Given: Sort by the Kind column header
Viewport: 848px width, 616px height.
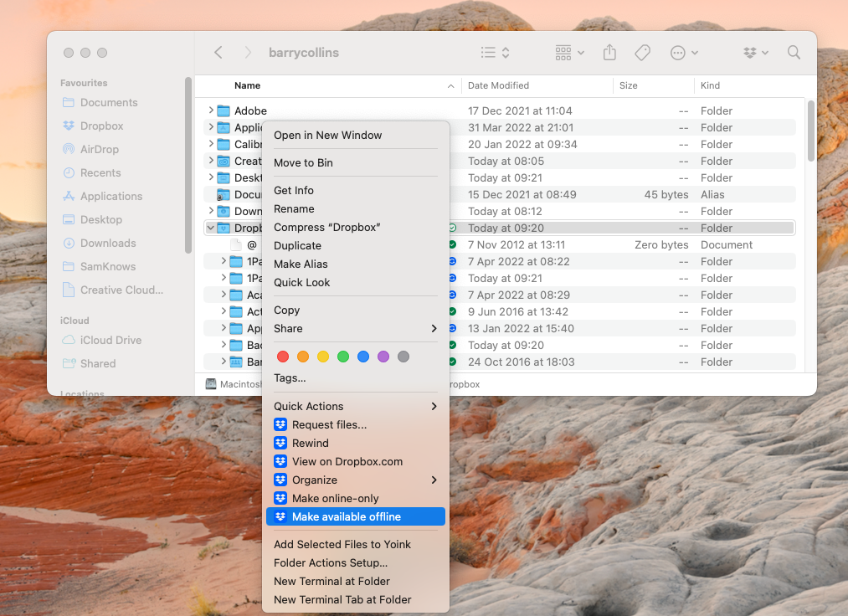Looking at the screenshot, I should (710, 85).
